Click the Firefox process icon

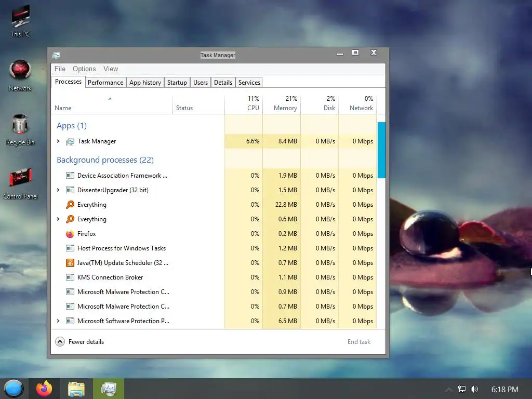pos(70,234)
